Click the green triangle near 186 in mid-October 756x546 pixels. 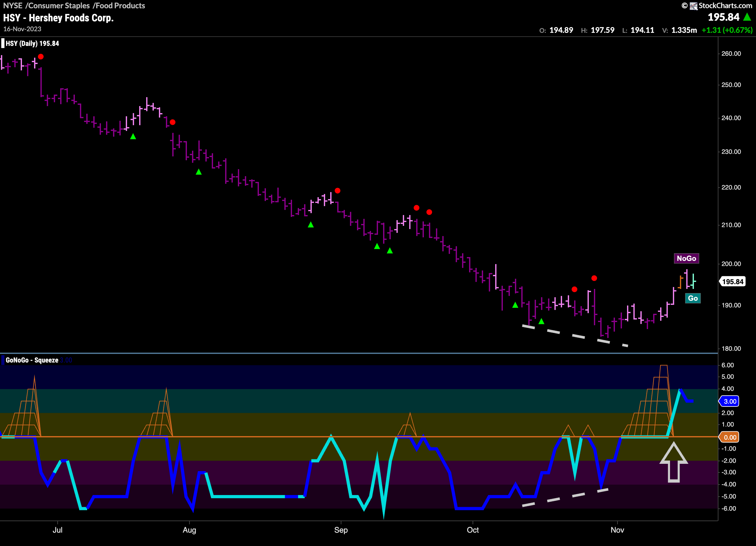coord(541,321)
